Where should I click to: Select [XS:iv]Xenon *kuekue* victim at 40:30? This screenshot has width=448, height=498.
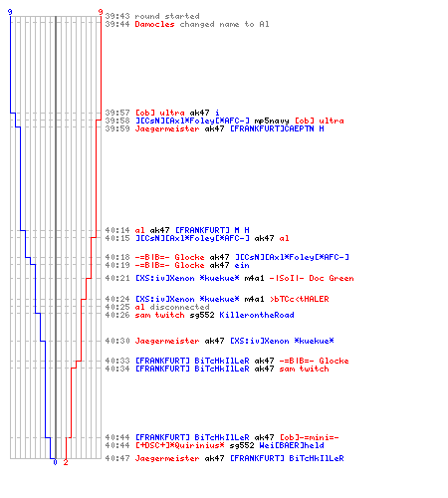tap(282, 341)
